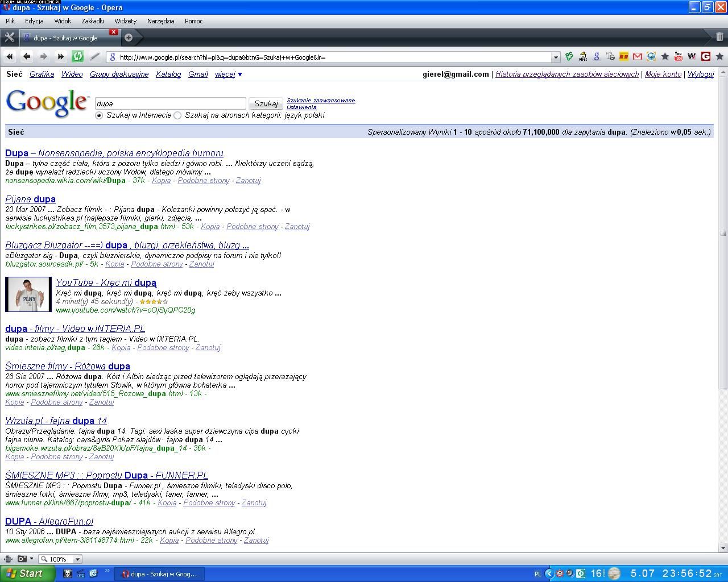Open the closed tabs trash can
728x582 pixels.
click(x=719, y=37)
